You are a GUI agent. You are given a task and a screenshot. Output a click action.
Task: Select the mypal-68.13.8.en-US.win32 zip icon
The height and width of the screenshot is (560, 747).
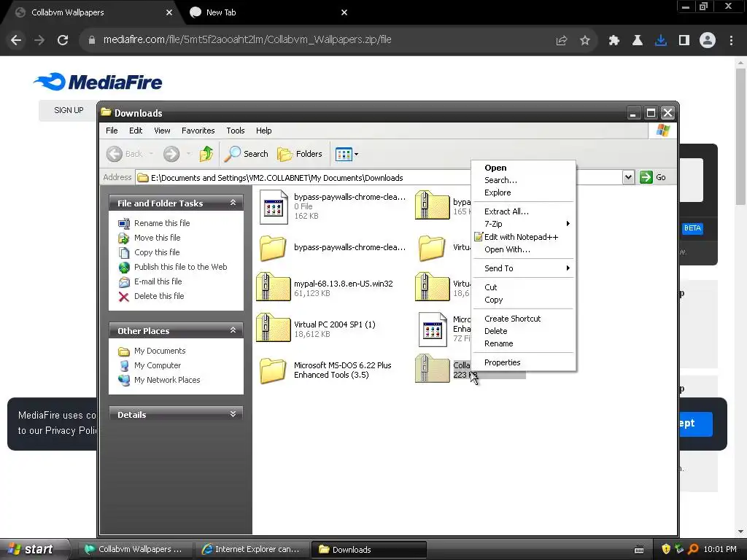click(x=273, y=287)
